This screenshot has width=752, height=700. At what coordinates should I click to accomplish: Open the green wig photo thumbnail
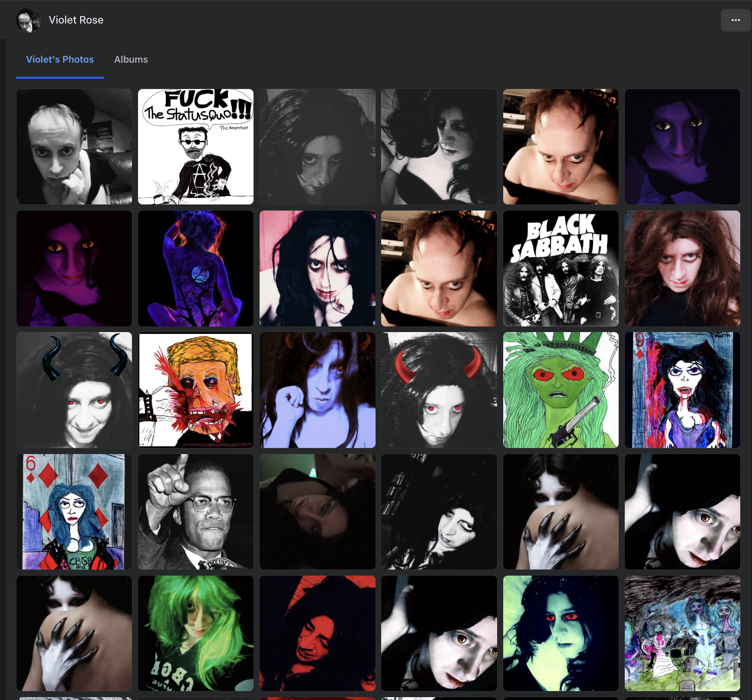tap(196, 633)
